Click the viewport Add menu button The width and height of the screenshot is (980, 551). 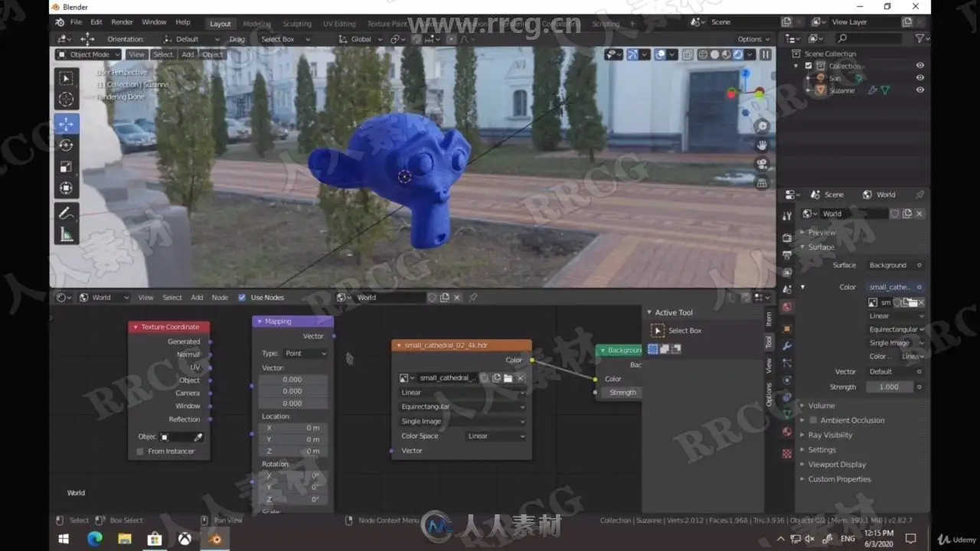[x=188, y=54]
